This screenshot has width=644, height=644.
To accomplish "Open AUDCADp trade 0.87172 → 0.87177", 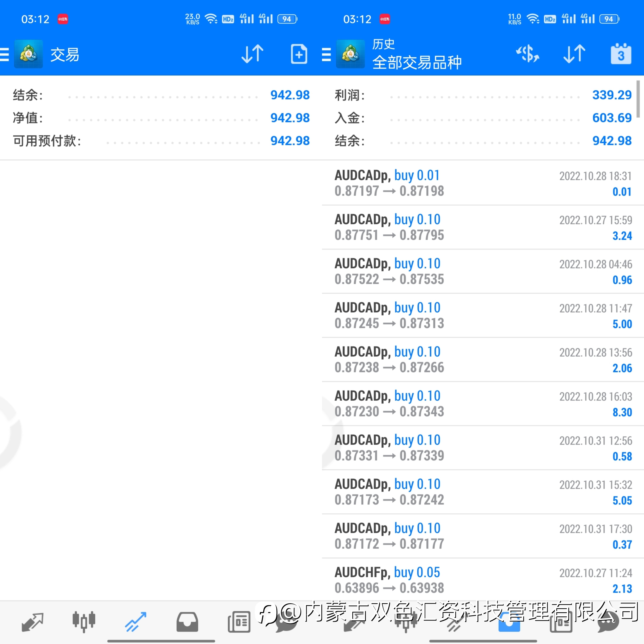I will click(483, 536).
